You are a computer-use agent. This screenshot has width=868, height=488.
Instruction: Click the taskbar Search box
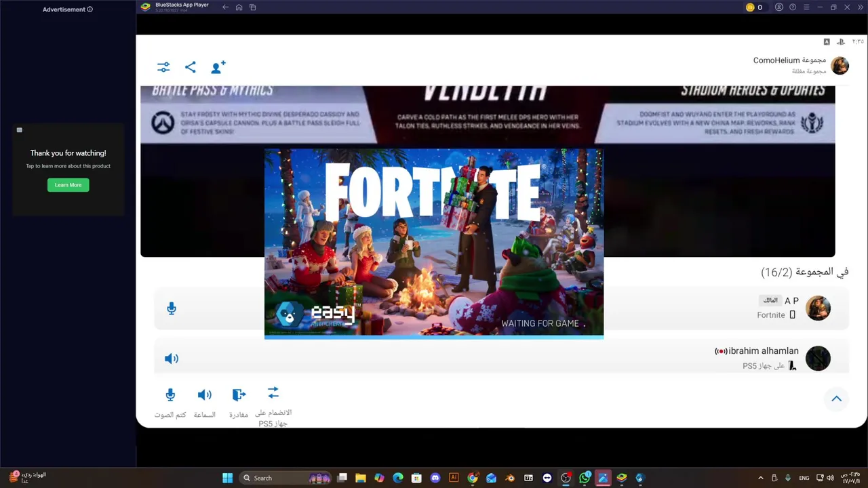[x=286, y=478]
